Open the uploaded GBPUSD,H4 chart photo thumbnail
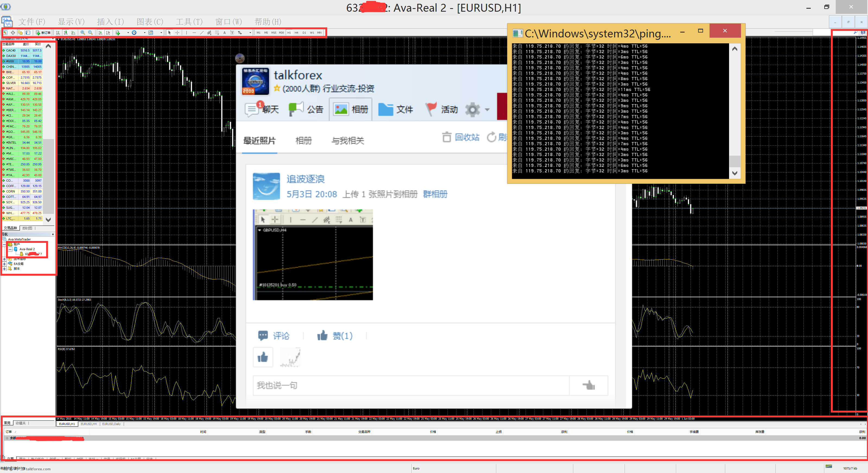Image resolution: width=868 pixels, height=473 pixels. pyautogui.click(x=313, y=255)
